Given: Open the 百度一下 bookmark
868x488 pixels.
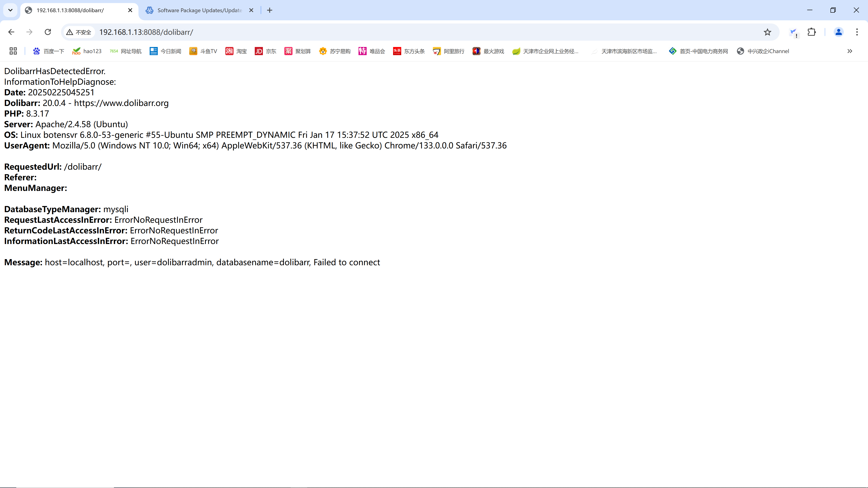Looking at the screenshot, I should pos(49,51).
